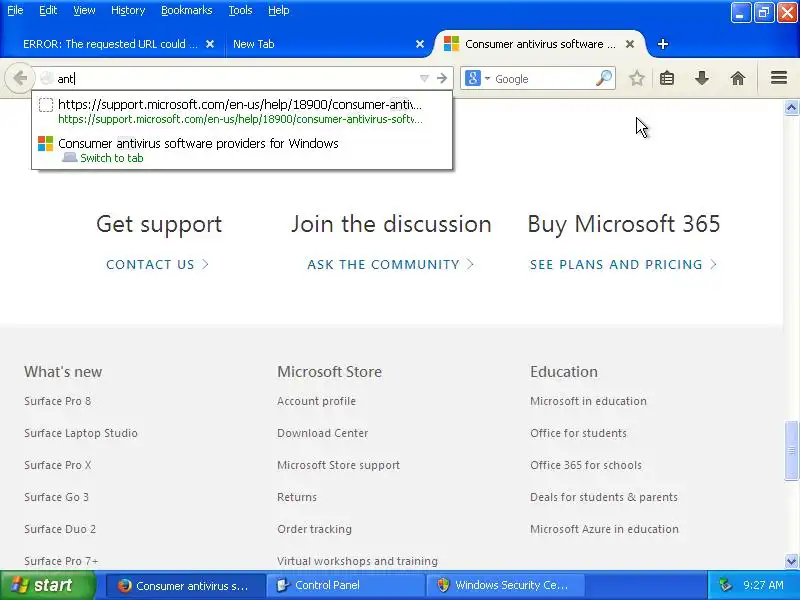Open the History menu

(x=128, y=10)
